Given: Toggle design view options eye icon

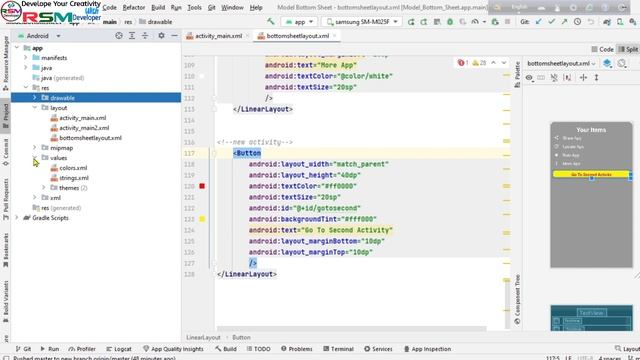Looking at the screenshot, I should 529,77.
